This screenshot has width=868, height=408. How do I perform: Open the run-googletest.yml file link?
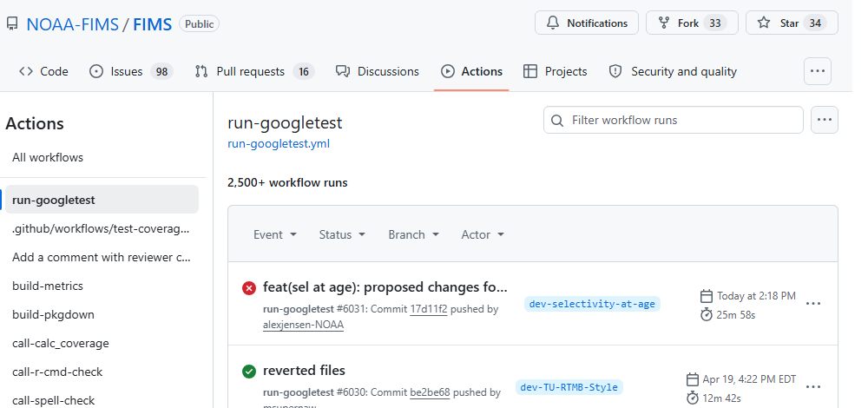point(278,144)
